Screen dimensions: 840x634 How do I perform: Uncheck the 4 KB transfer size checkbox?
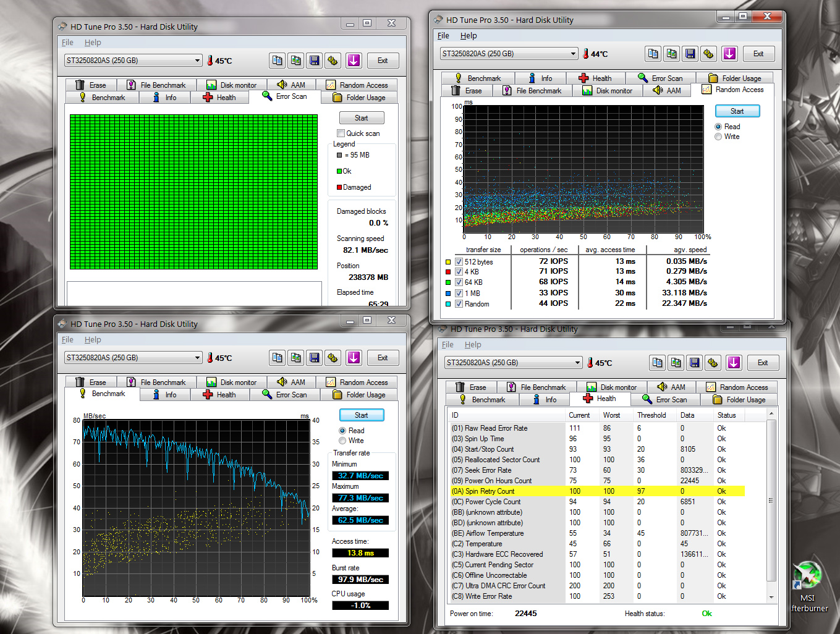pos(459,272)
